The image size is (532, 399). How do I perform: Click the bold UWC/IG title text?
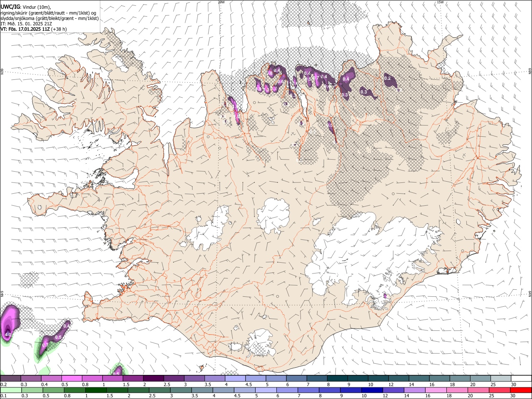pyautogui.click(x=10, y=6)
